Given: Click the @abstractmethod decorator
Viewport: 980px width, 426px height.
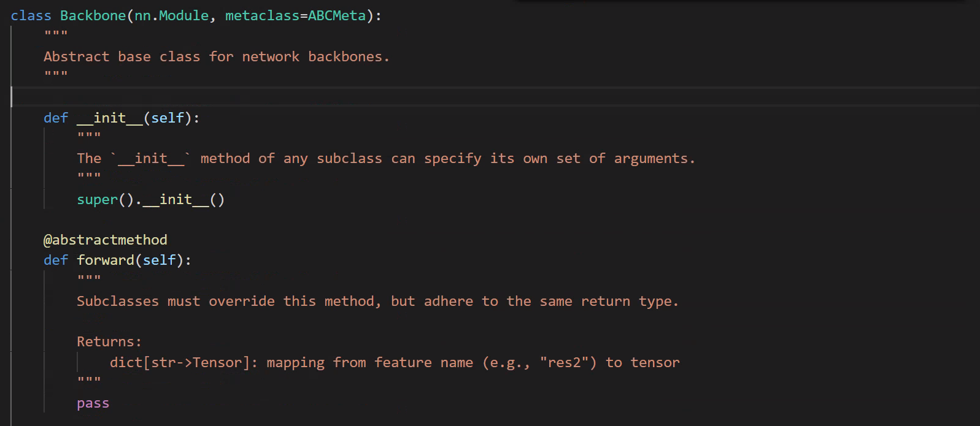Looking at the screenshot, I should [x=105, y=240].
